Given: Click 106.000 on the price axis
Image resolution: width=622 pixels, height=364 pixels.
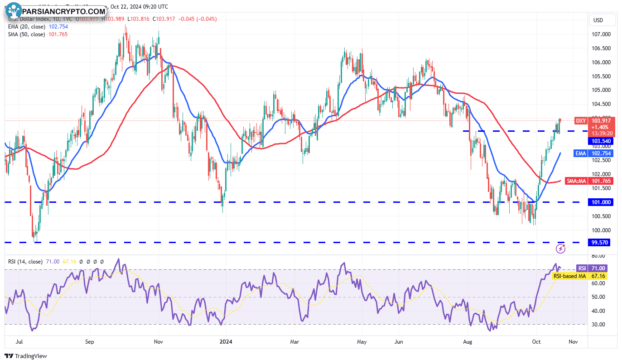Looking at the screenshot, I should (x=602, y=62).
